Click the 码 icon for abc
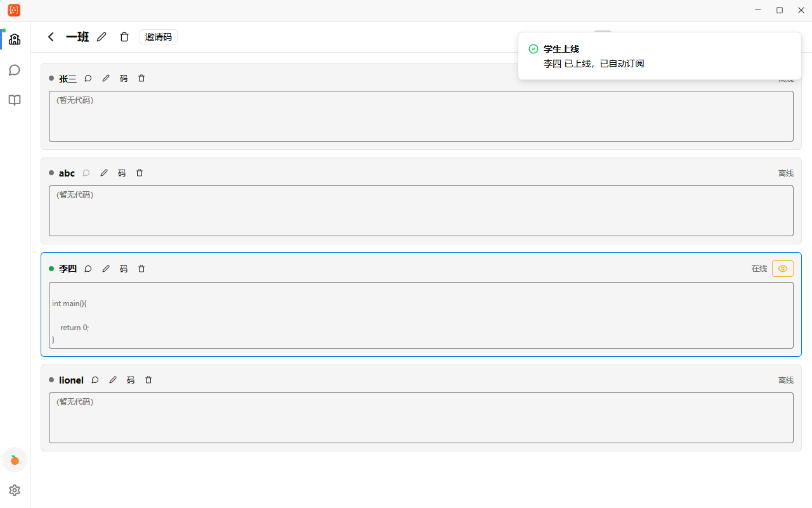Viewport: 812px width, 508px height. 122,173
